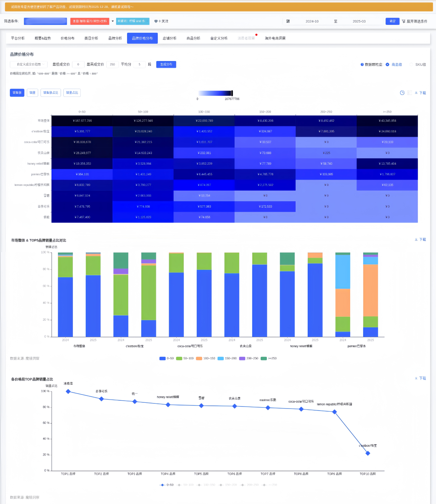The image size is (436, 504).
Task: Expand the category filter dropdown arrow
Action: pos(113,21)
